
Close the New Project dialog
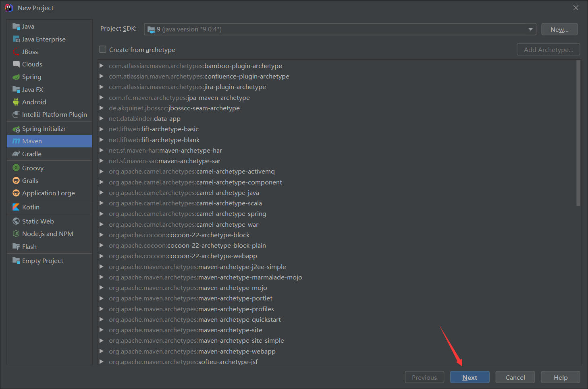point(576,8)
